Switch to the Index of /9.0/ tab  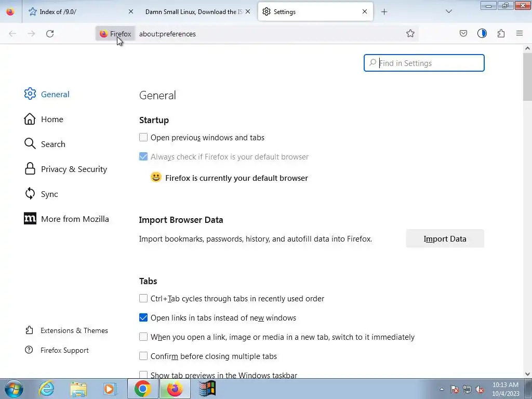tap(81, 11)
